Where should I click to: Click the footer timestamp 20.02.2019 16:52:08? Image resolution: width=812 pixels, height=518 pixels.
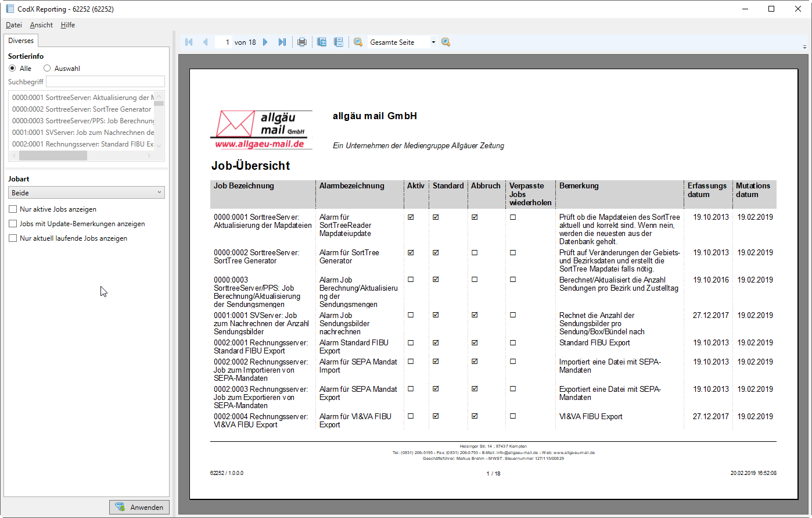pyautogui.click(x=753, y=473)
